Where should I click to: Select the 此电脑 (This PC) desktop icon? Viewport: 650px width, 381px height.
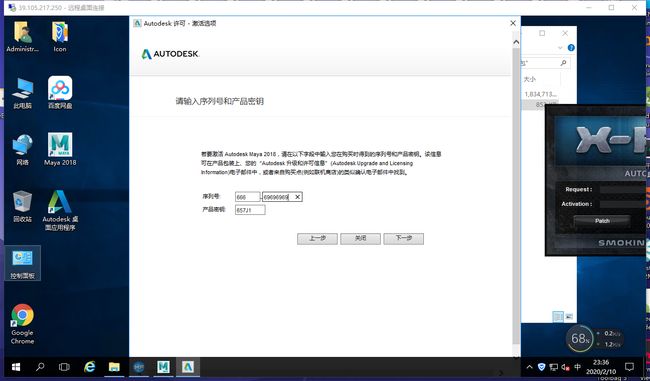tap(22, 93)
